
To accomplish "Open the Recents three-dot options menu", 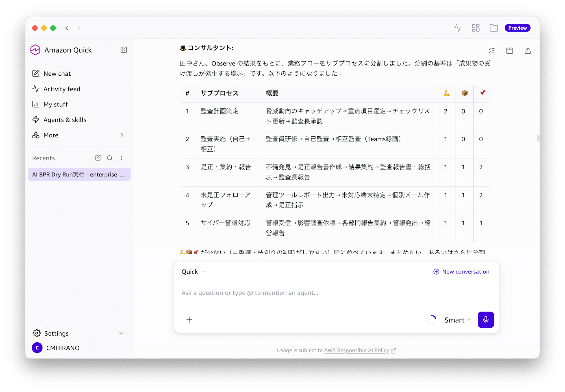I will (121, 158).
